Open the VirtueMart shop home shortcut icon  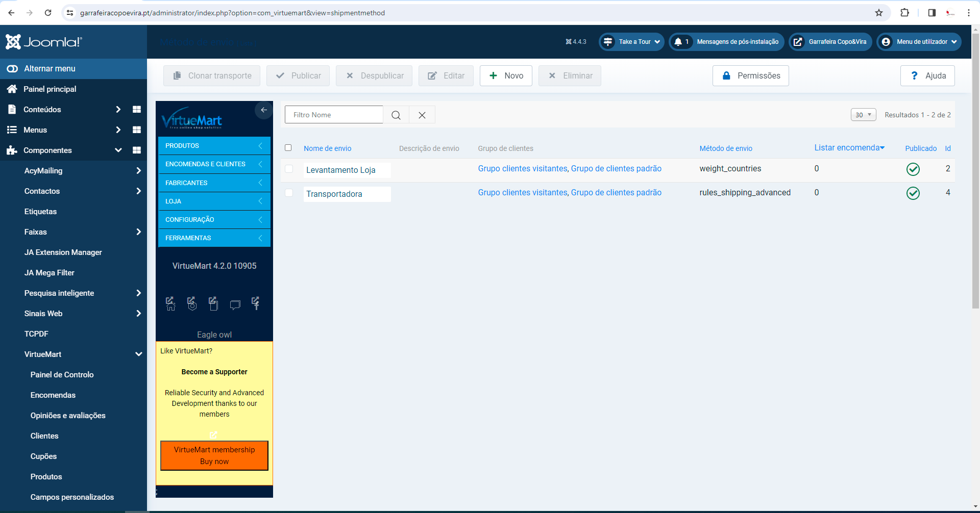(x=170, y=303)
